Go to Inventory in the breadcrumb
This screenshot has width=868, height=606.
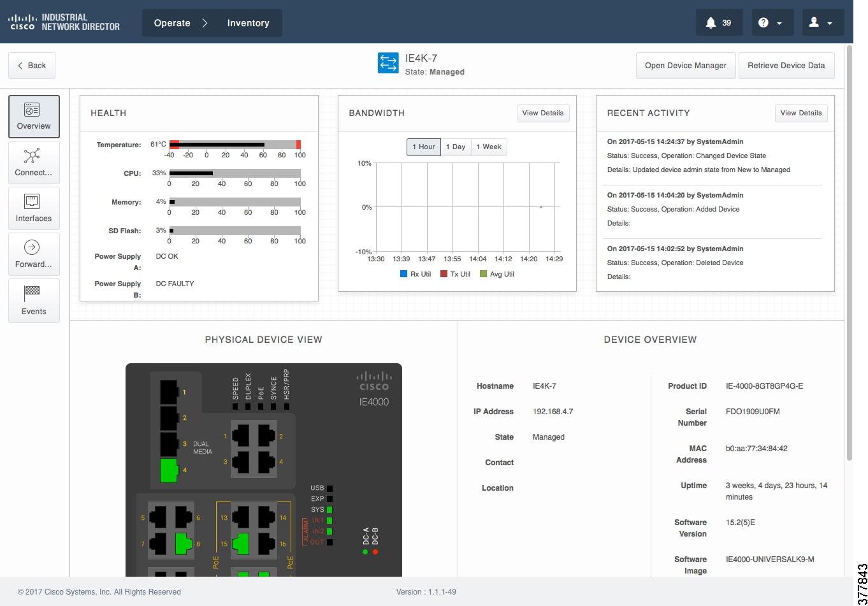coord(248,23)
